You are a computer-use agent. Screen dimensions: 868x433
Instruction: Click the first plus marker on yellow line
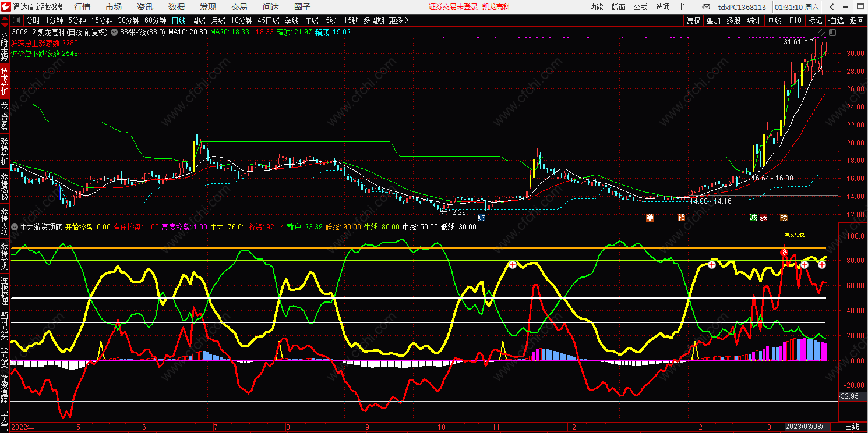point(513,265)
